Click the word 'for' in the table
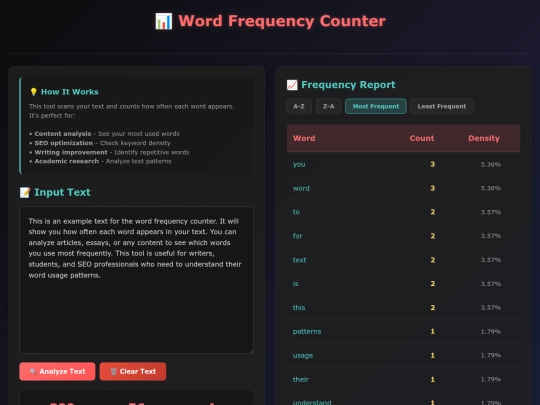 pyautogui.click(x=297, y=236)
